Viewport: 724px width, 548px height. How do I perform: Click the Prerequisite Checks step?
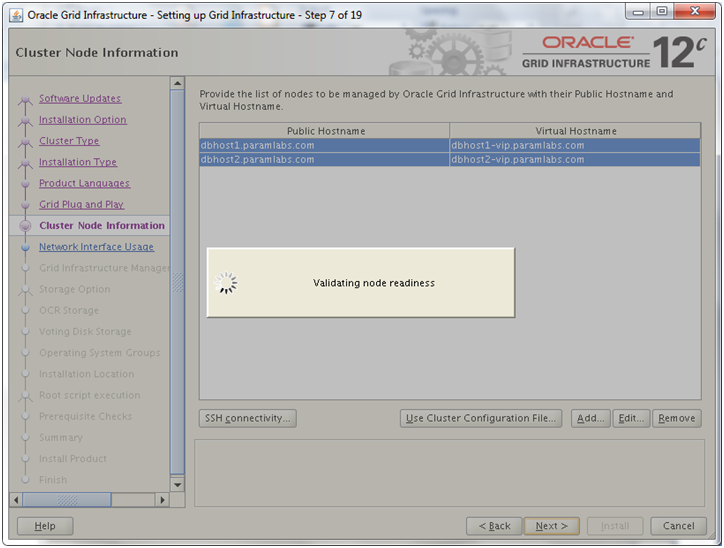85,417
